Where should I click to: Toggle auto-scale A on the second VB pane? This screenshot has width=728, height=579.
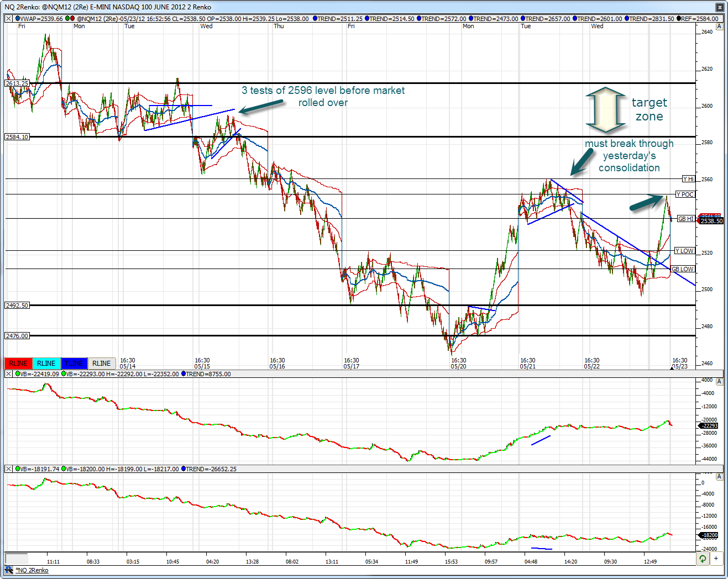click(x=719, y=476)
